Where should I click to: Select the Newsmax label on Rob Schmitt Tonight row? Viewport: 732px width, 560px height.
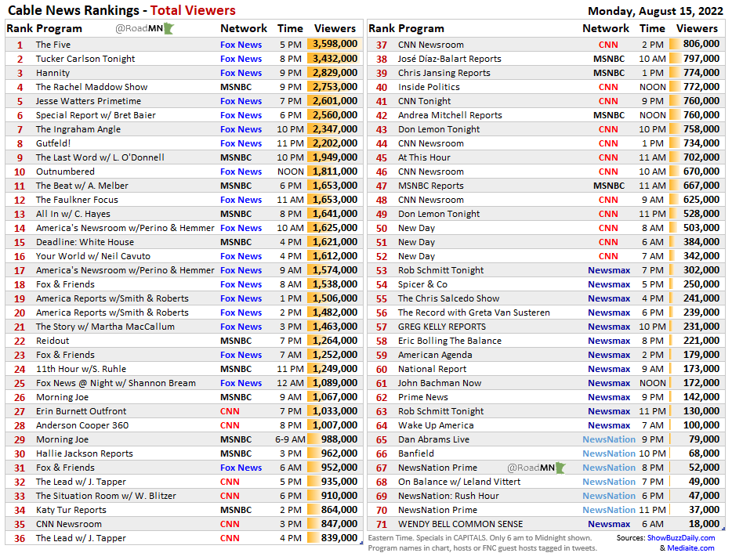pos(609,270)
